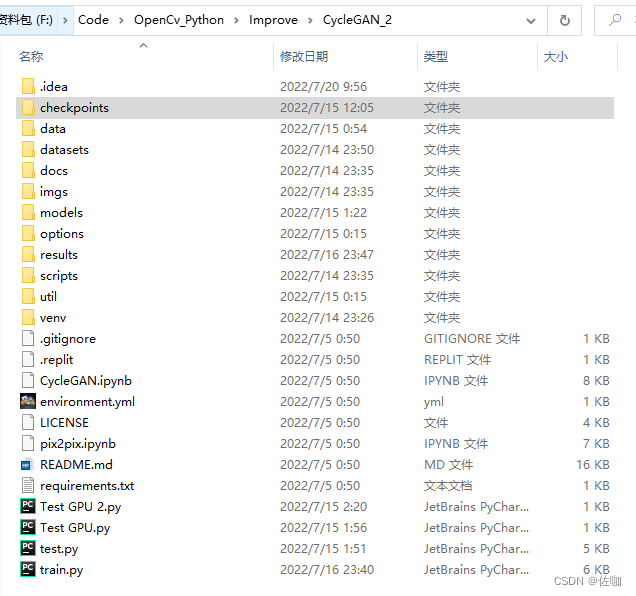The image size is (636, 596).
Task: Click the 8 KB size value
Action: tap(596, 381)
